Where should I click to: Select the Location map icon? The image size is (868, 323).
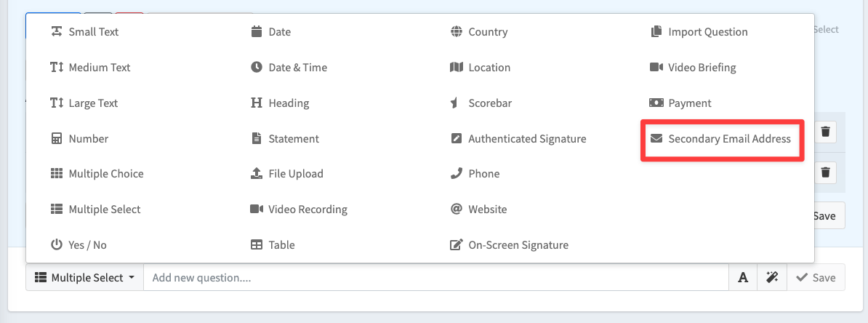coord(456,67)
